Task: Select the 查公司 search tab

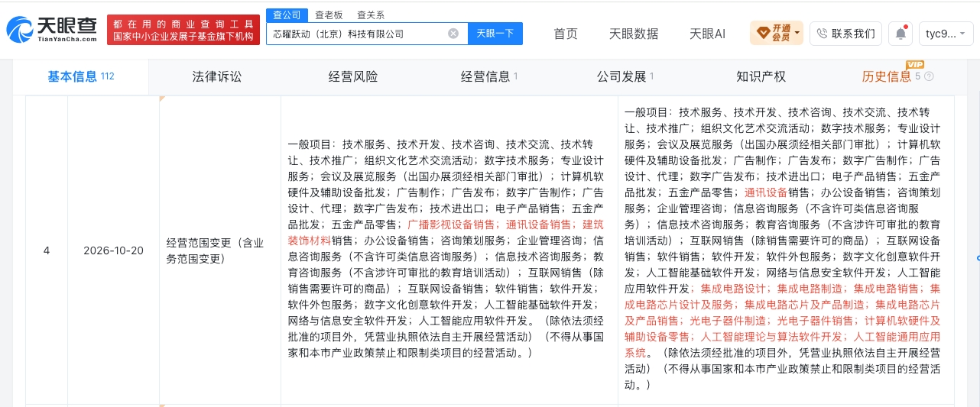Action: (x=287, y=15)
